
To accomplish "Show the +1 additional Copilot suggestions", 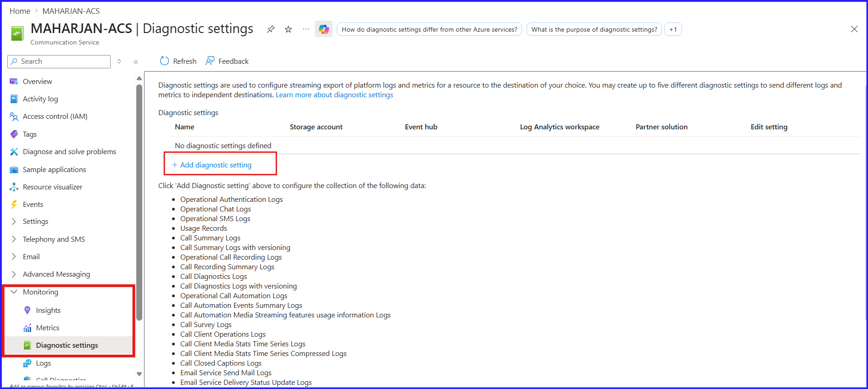I will (673, 29).
